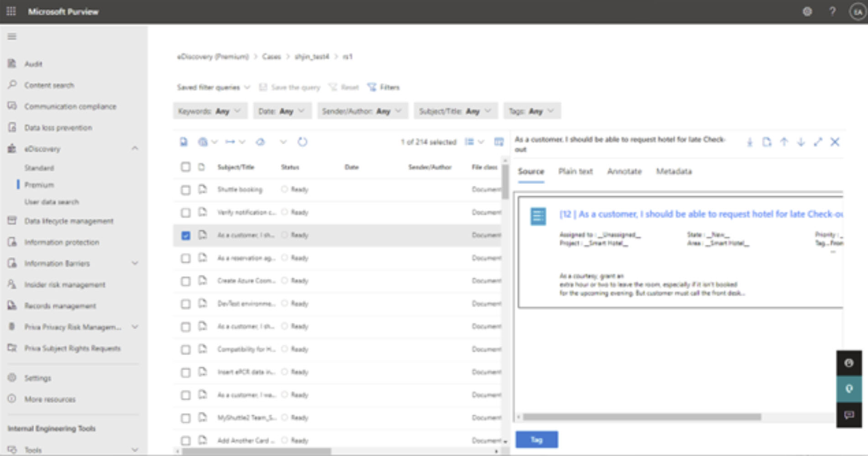Open User data search
The height and width of the screenshot is (456, 868).
click(x=52, y=202)
